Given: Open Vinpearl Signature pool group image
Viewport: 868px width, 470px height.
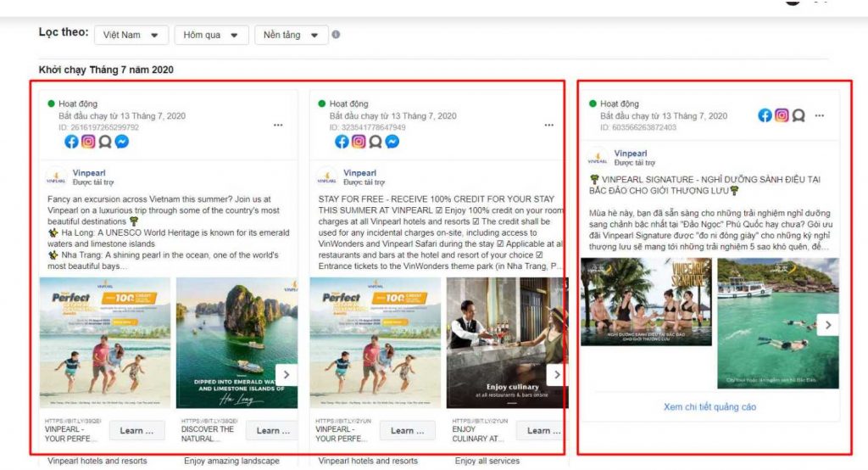Looking at the screenshot, I should 646,302.
